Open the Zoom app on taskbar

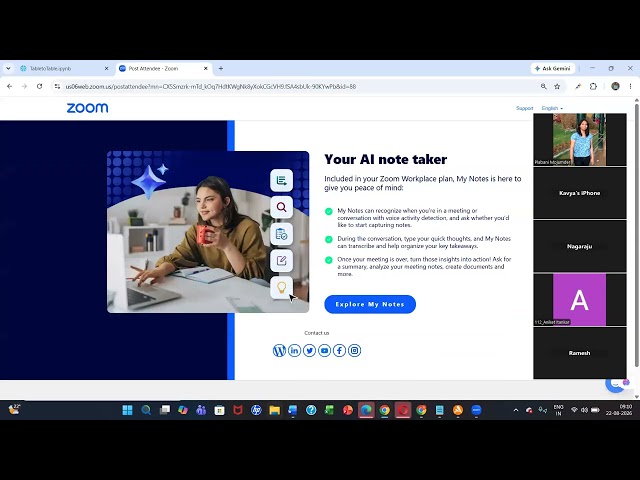[476, 410]
